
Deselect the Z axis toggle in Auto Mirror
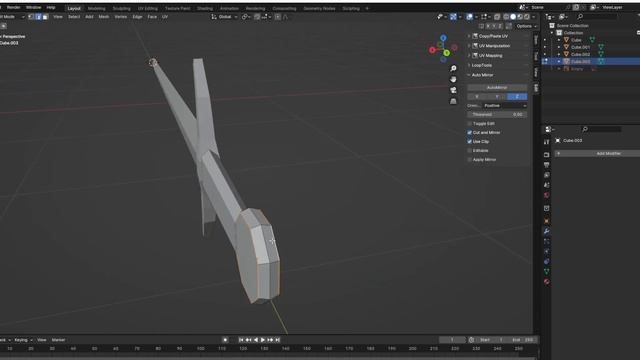click(x=517, y=97)
